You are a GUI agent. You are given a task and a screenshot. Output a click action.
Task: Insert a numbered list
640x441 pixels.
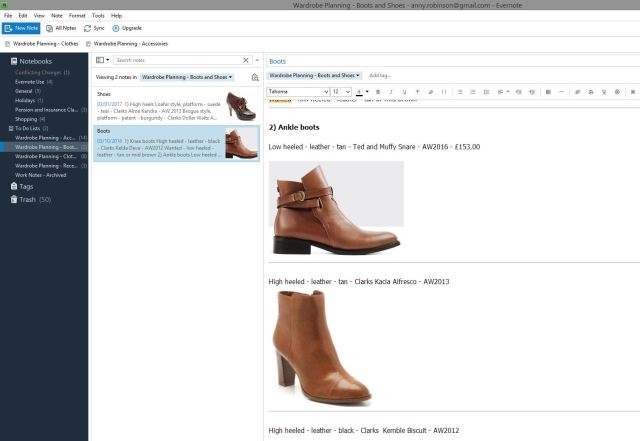click(473, 92)
